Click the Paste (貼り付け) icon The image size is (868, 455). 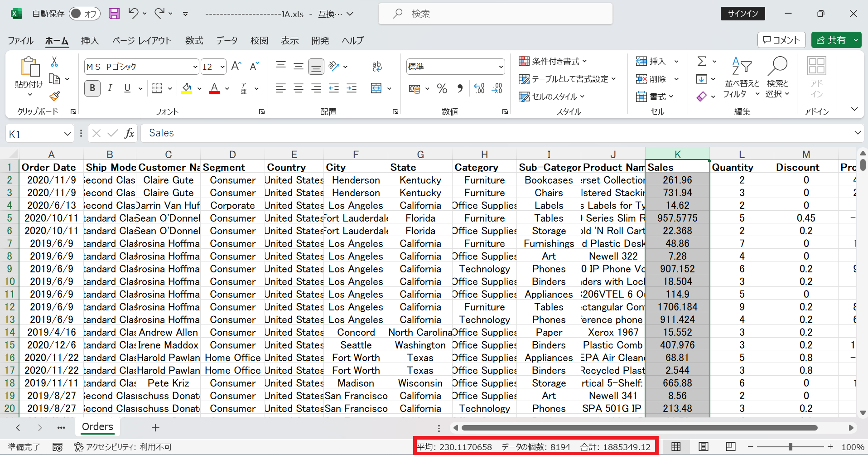tap(30, 67)
